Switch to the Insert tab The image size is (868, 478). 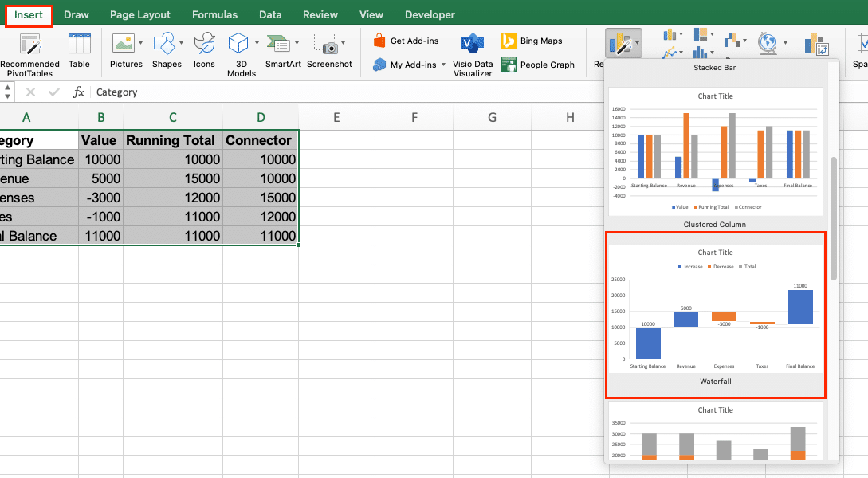[29, 15]
